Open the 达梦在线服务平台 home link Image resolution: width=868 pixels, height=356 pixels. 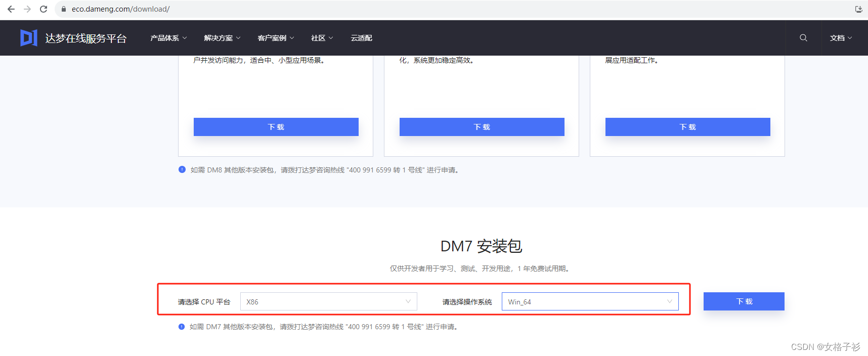(85, 38)
